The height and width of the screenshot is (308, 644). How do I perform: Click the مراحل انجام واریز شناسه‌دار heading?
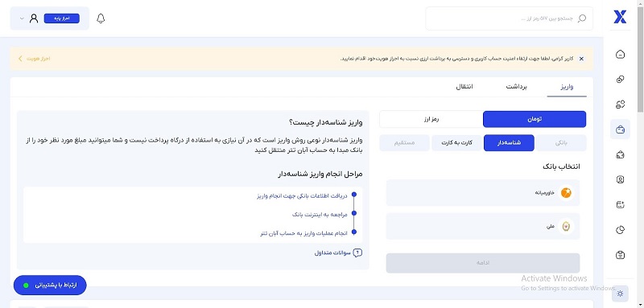coord(320,174)
